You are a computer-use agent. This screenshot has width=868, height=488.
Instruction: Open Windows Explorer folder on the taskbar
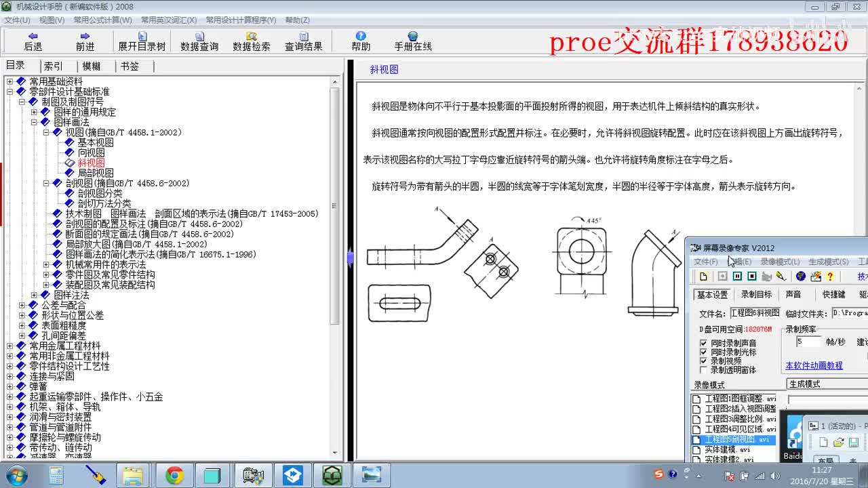pyautogui.click(x=132, y=476)
